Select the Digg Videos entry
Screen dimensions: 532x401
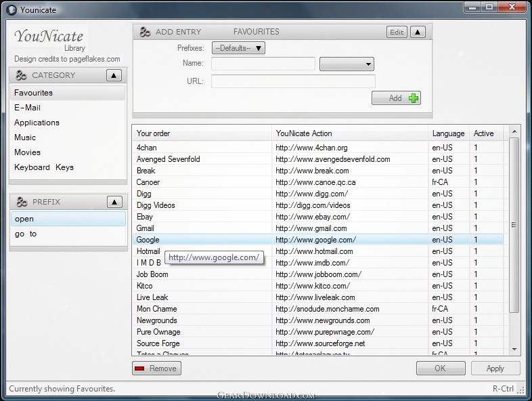(x=318, y=205)
